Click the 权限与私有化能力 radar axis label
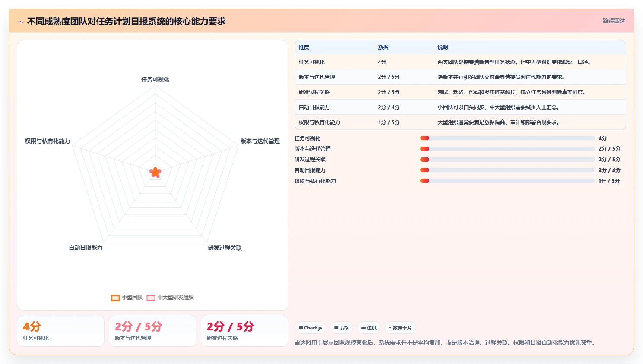Viewport: 643px width, 364px height. click(x=48, y=141)
